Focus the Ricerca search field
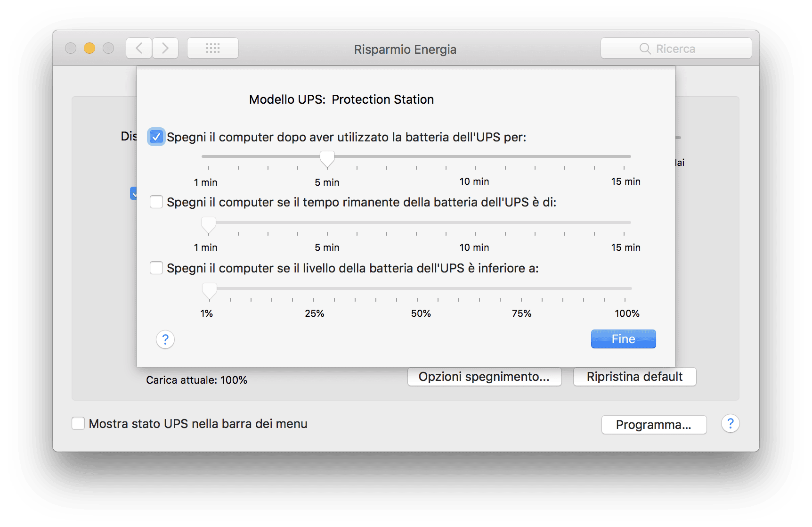The width and height of the screenshot is (812, 527). tap(676, 48)
